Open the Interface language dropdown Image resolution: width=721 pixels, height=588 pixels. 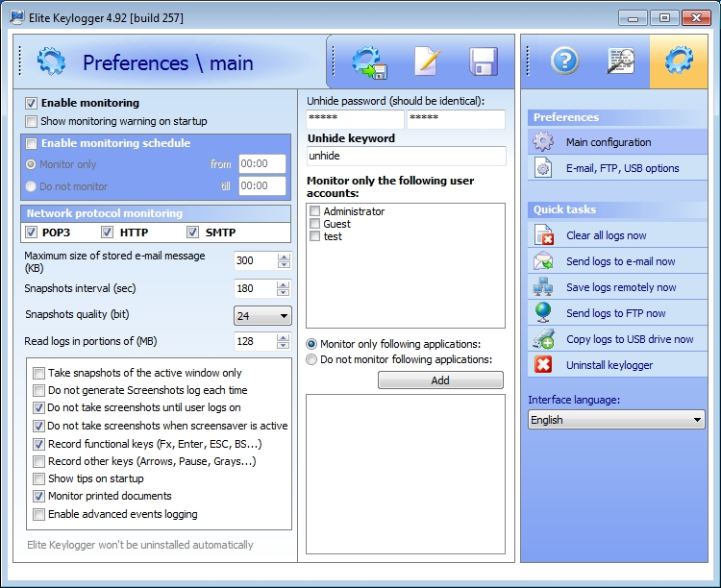click(x=616, y=420)
